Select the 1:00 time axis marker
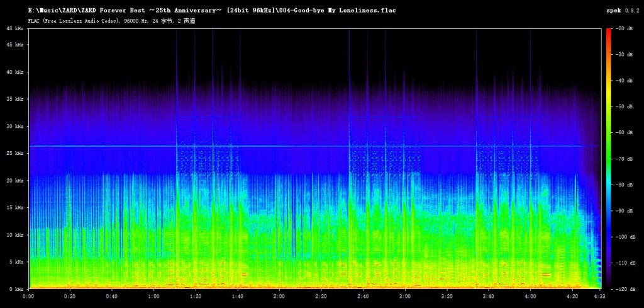This screenshot has height=308, width=644. point(154,295)
